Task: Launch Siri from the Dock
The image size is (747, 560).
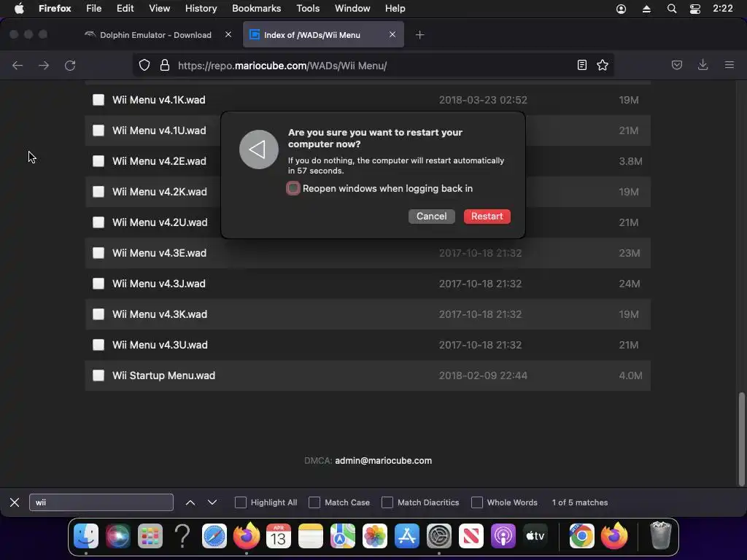Action: click(x=118, y=536)
